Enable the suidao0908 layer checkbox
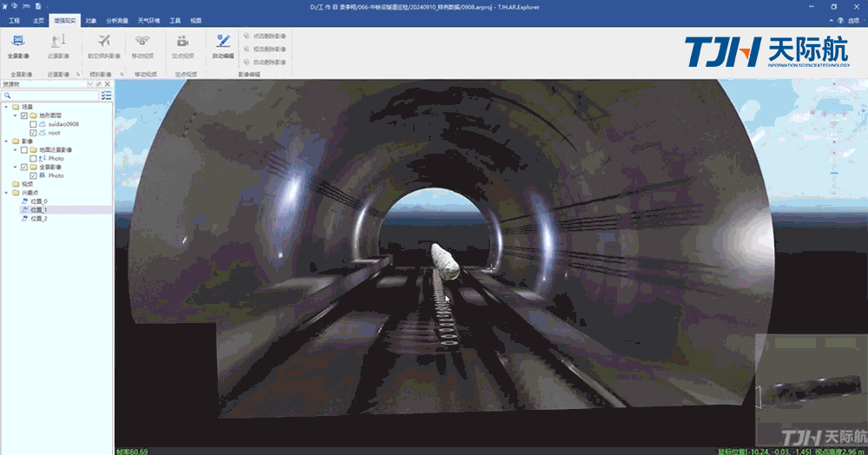The height and width of the screenshot is (455, 868). [33, 124]
